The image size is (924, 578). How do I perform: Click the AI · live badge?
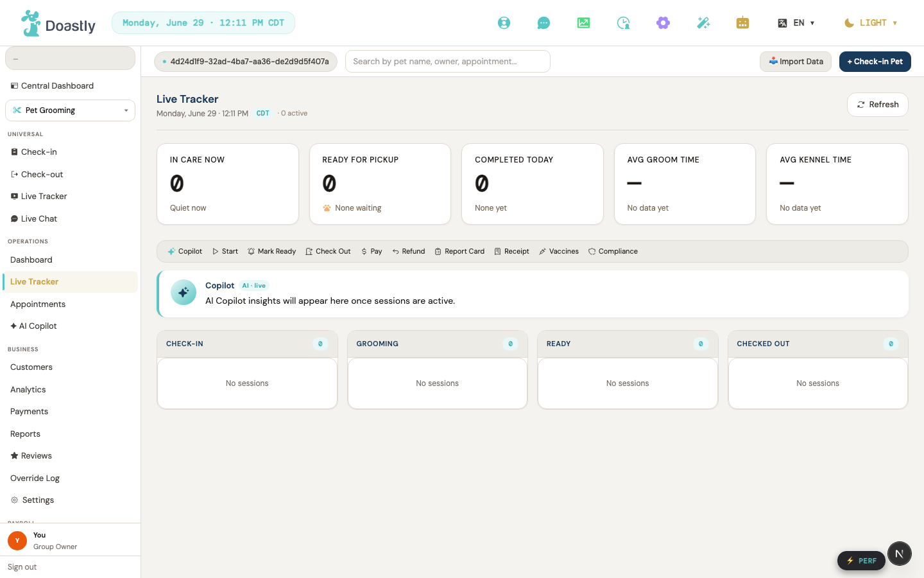coord(254,286)
